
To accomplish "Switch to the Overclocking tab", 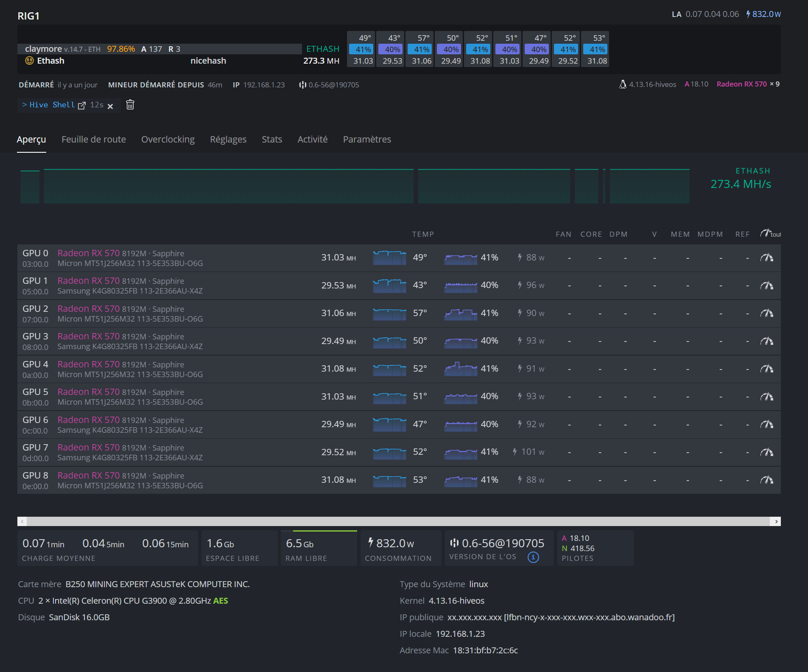I will (x=168, y=140).
